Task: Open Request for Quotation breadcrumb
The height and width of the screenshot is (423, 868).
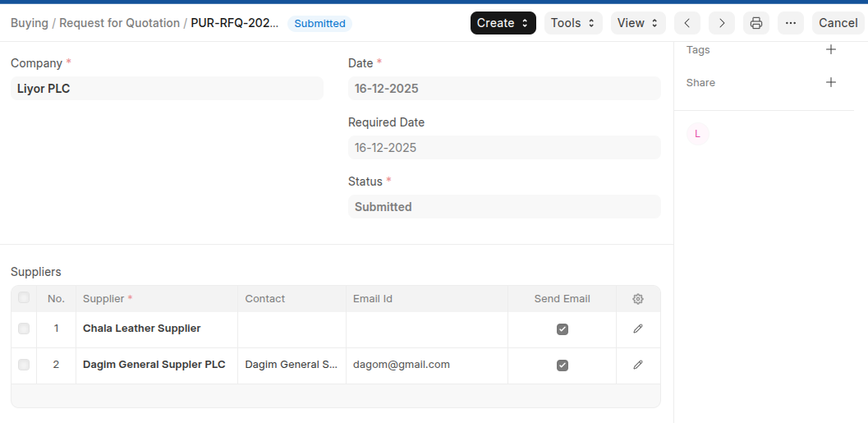Action: click(121, 23)
